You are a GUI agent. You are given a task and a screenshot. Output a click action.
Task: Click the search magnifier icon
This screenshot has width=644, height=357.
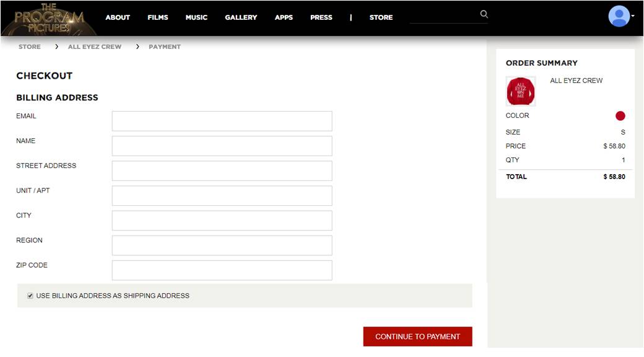484,14
